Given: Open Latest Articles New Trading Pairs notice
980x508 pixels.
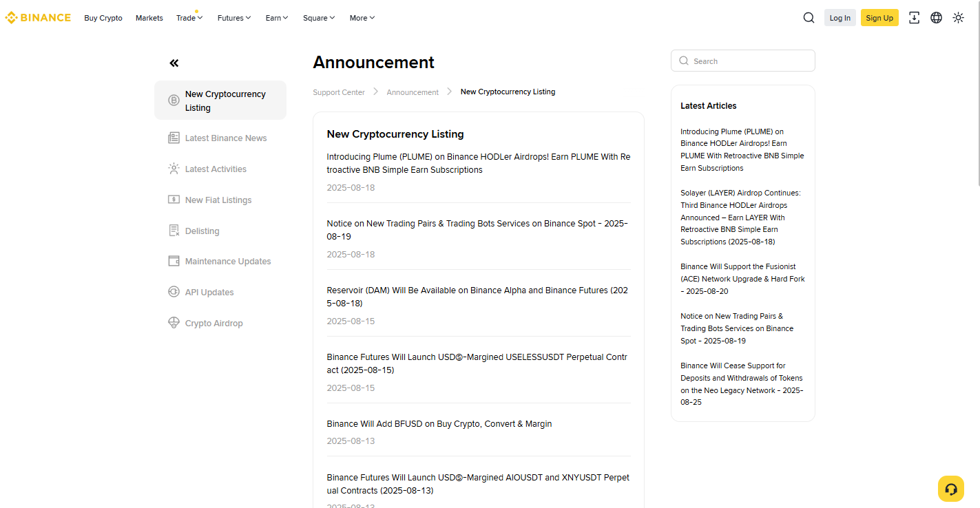Looking at the screenshot, I should click(737, 328).
